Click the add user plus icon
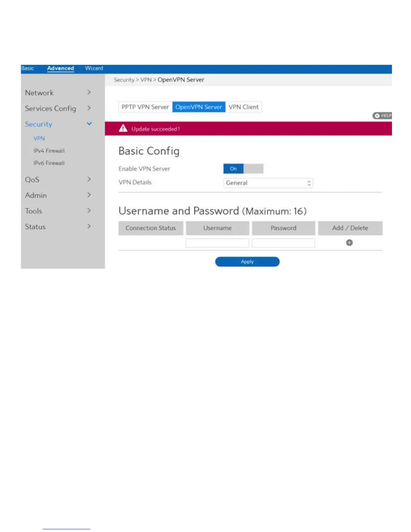Viewport: 411px width, 532px height. (x=349, y=242)
